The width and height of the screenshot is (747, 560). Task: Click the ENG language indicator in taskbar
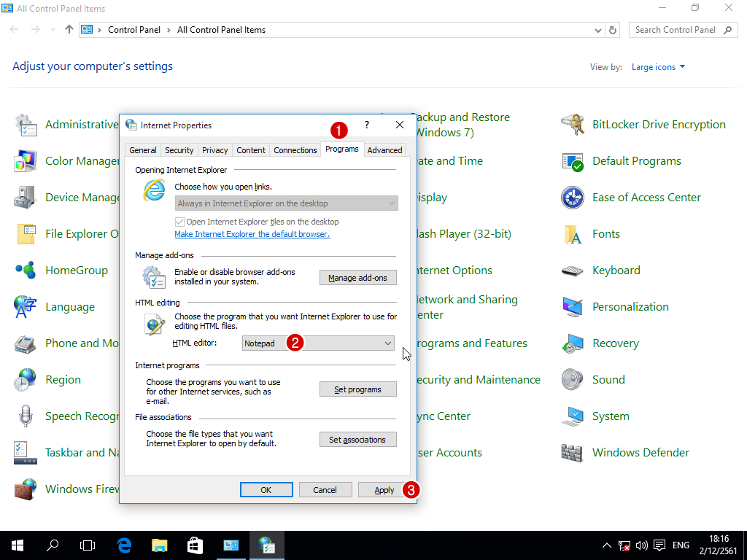(681, 545)
